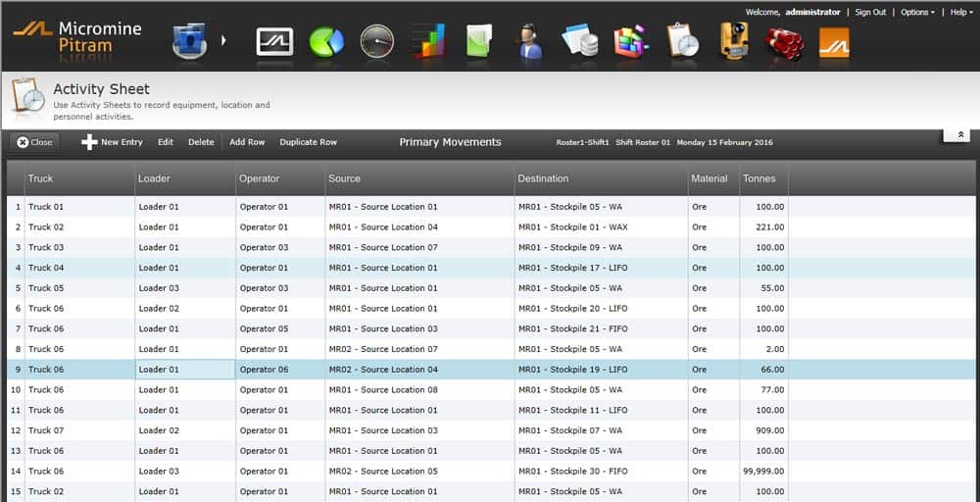The height and width of the screenshot is (502, 980).
Task: Click Loader 02 cell in row 12
Action: coord(185,430)
